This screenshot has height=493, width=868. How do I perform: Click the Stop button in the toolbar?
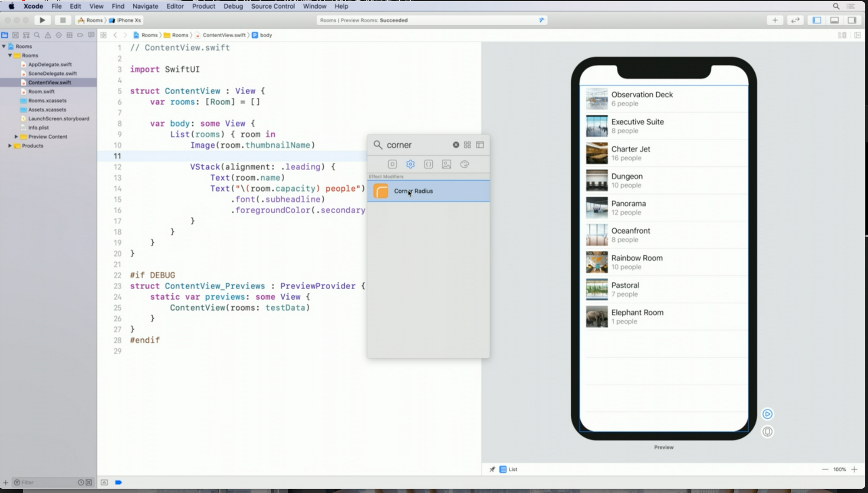(62, 20)
